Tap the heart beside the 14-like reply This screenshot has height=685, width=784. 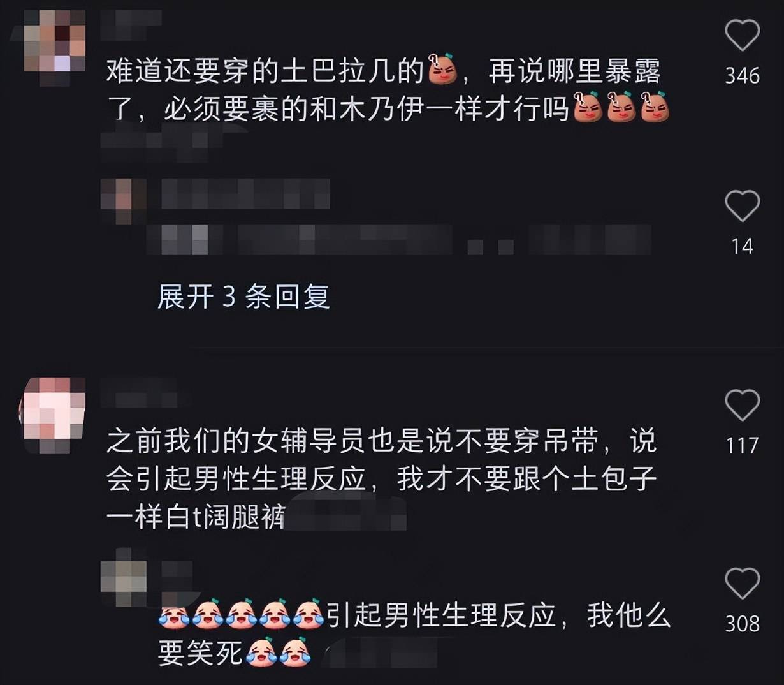click(743, 206)
